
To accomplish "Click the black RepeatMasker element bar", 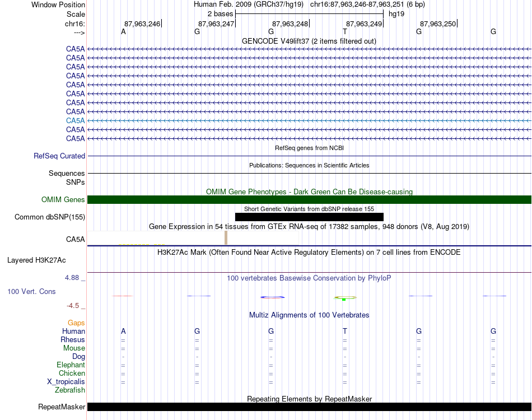I will pyautogui.click(x=309, y=407).
